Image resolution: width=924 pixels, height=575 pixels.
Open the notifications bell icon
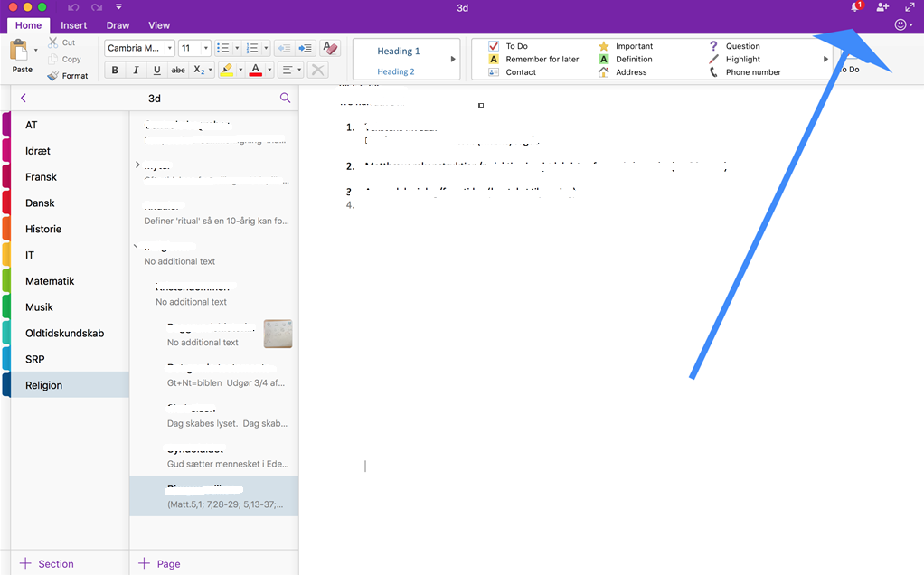tap(855, 7)
